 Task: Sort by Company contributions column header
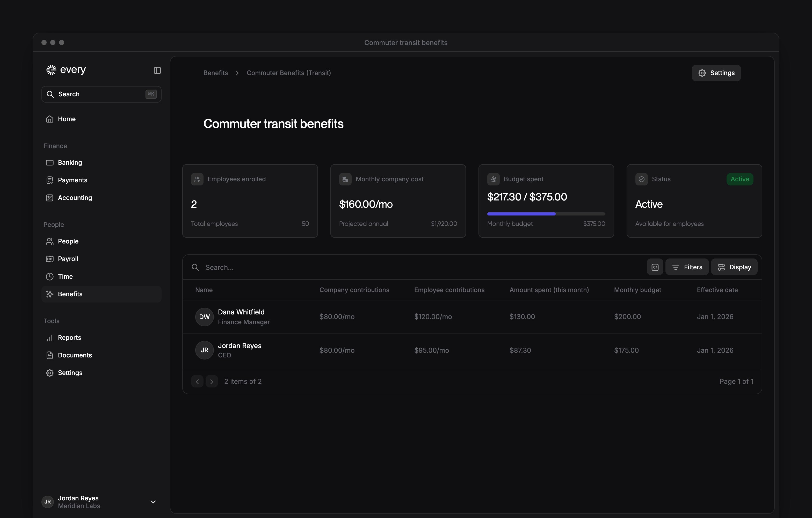pyautogui.click(x=354, y=290)
